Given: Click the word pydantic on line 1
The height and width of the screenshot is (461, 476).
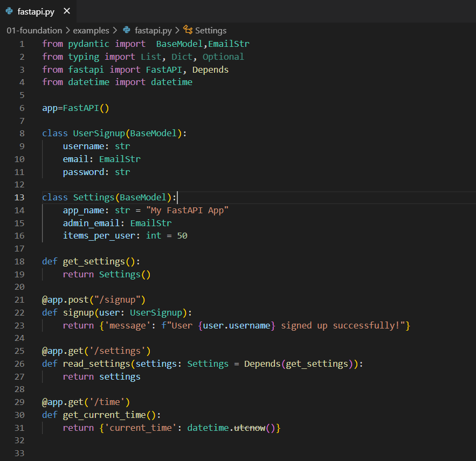Looking at the screenshot, I should coord(88,44).
